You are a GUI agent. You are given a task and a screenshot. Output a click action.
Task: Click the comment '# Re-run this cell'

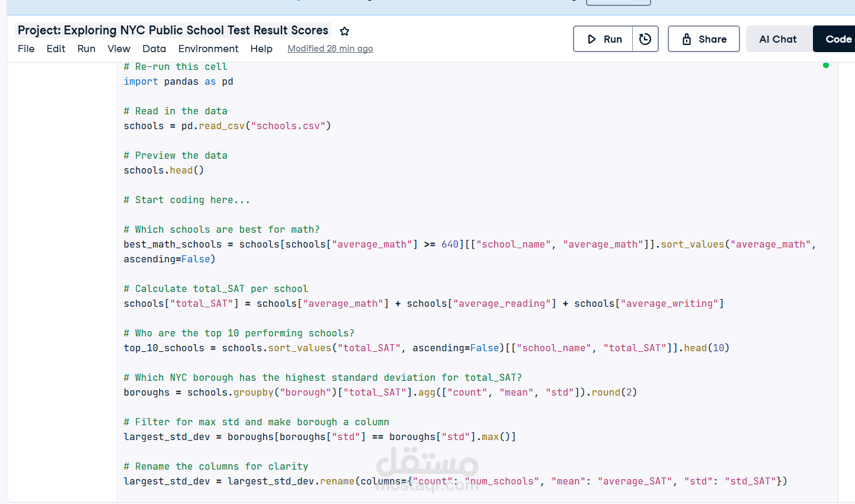175,66
